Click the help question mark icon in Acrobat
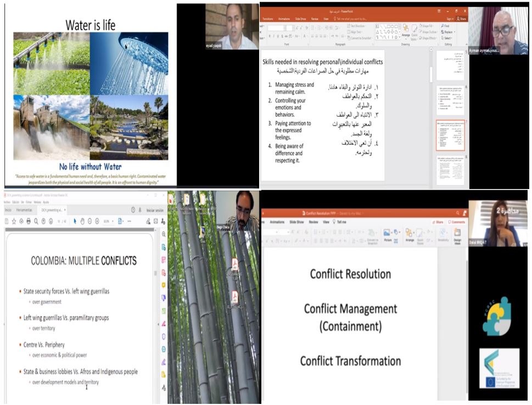532x405 pixels. coord(133,210)
